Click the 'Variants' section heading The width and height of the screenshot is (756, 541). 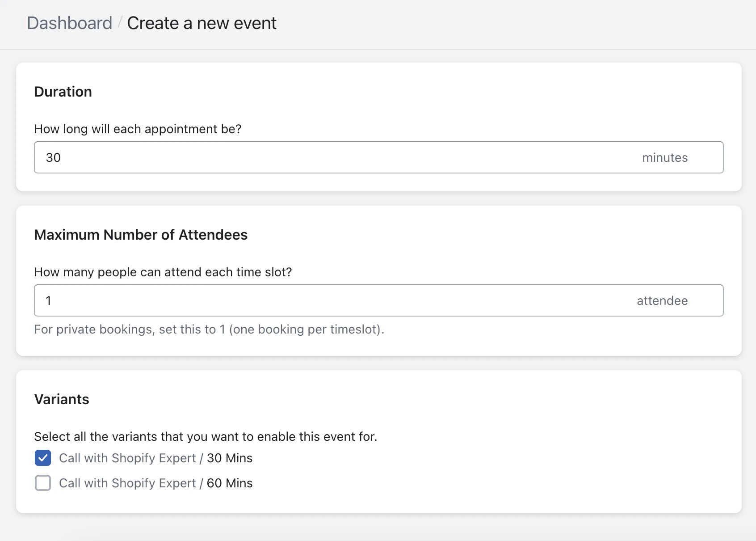pos(62,399)
